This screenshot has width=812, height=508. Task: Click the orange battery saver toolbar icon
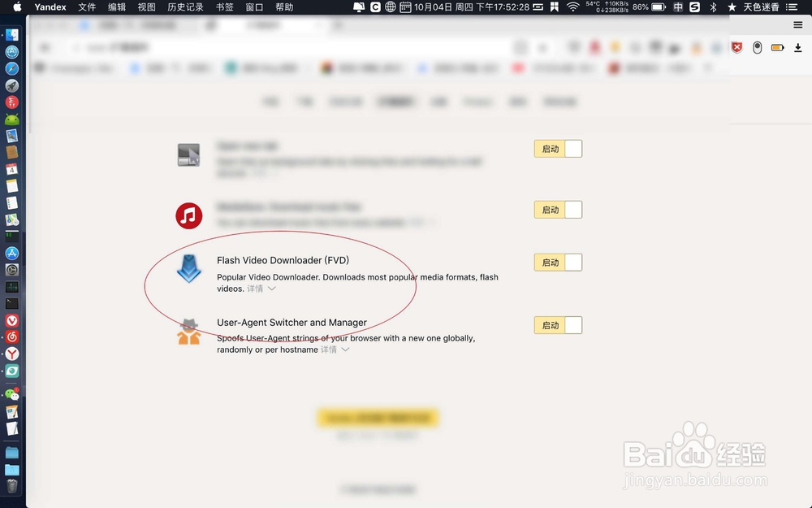coord(777,48)
